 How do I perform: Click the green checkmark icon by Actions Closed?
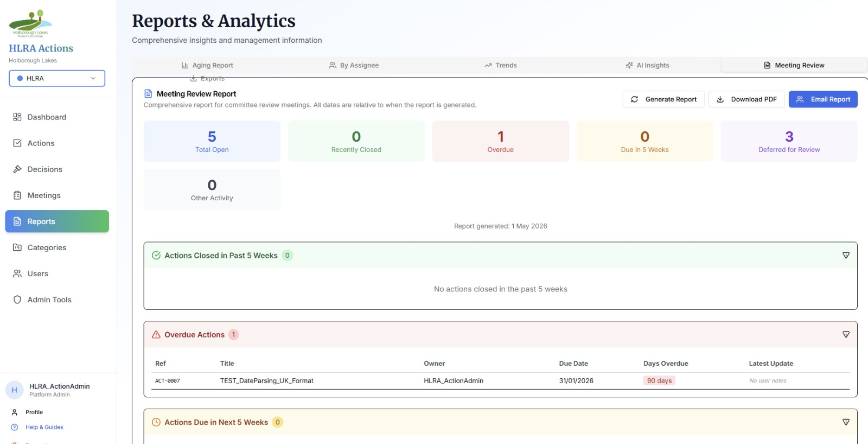[156, 256]
